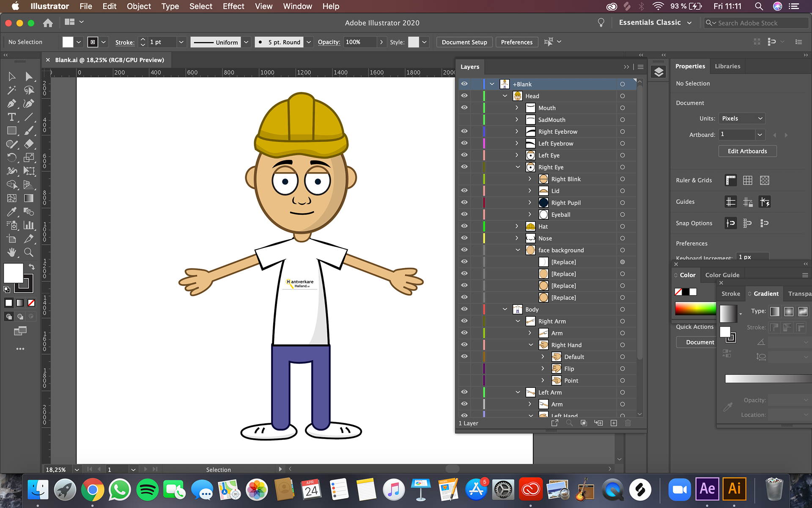Screen dimensions: 812x508
Task: Choose Radial gradient type icon
Action: click(789, 312)
